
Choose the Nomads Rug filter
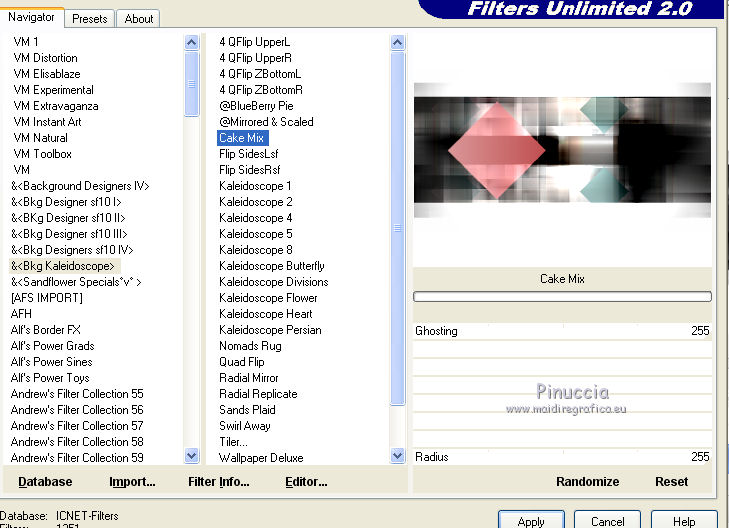pos(250,346)
